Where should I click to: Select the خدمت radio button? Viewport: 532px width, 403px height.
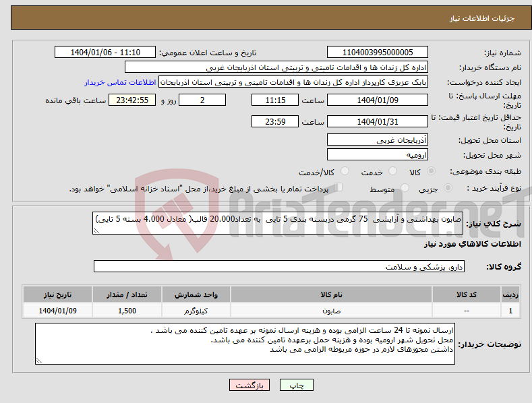tap(392, 171)
